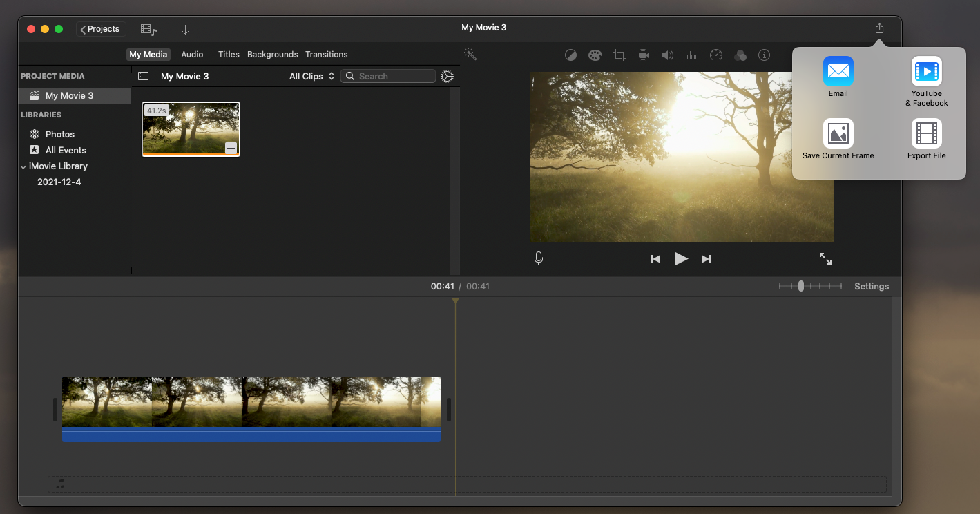Click the search clips field
This screenshot has height=514, width=980.
coord(388,76)
